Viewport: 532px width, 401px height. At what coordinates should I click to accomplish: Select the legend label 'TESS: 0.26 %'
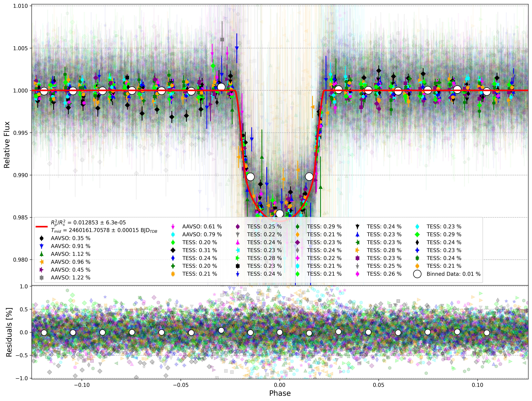384,274
